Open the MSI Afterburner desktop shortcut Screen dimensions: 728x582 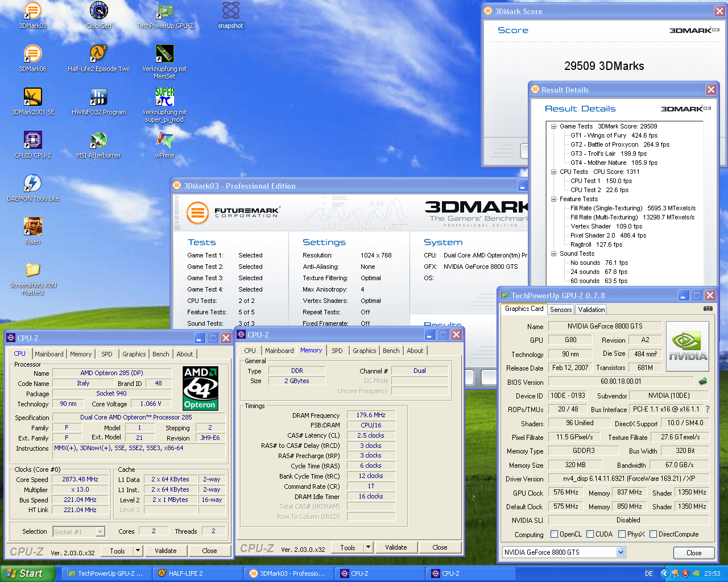tap(98, 140)
